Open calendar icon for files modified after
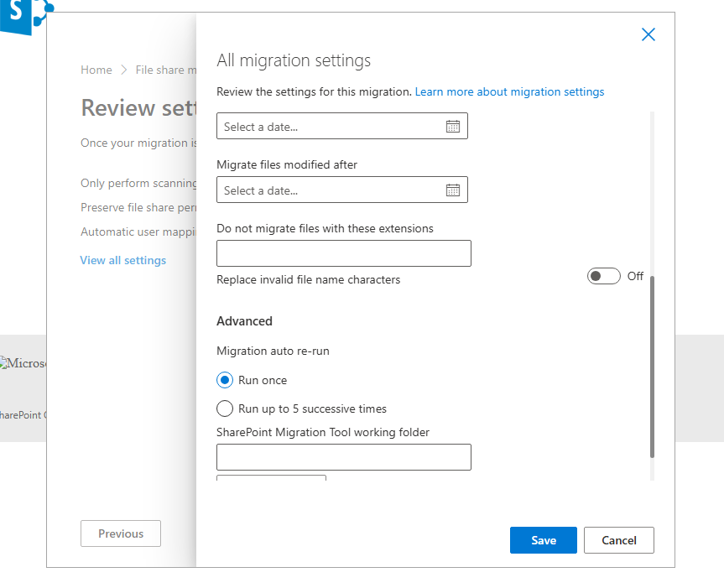Screen dimensions: 724x588 tap(452, 190)
